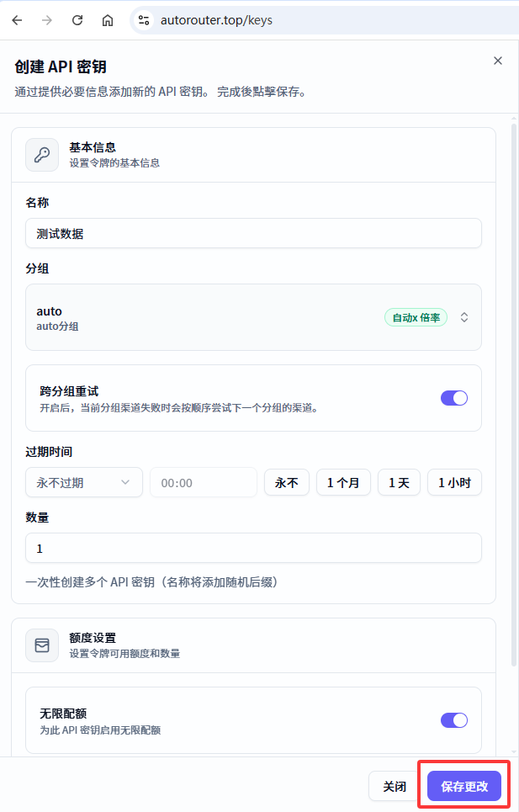Image resolution: width=519 pixels, height=812 pixels.
Task: Click the 自动x 倍率 badge
Action: point(416,317)
